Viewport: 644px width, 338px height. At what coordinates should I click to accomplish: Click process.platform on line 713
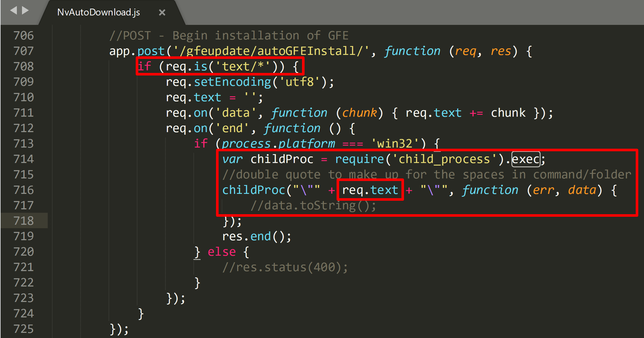tap(278, 144)
